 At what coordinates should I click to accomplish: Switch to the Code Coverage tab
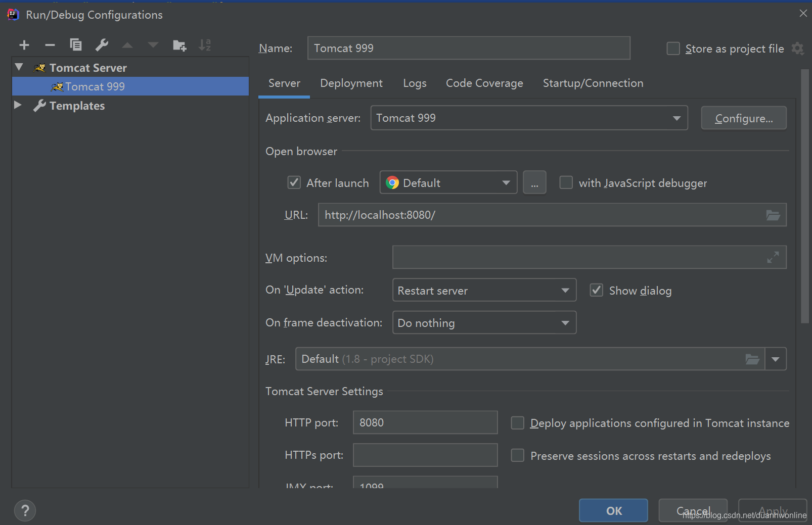click(484, 83)
